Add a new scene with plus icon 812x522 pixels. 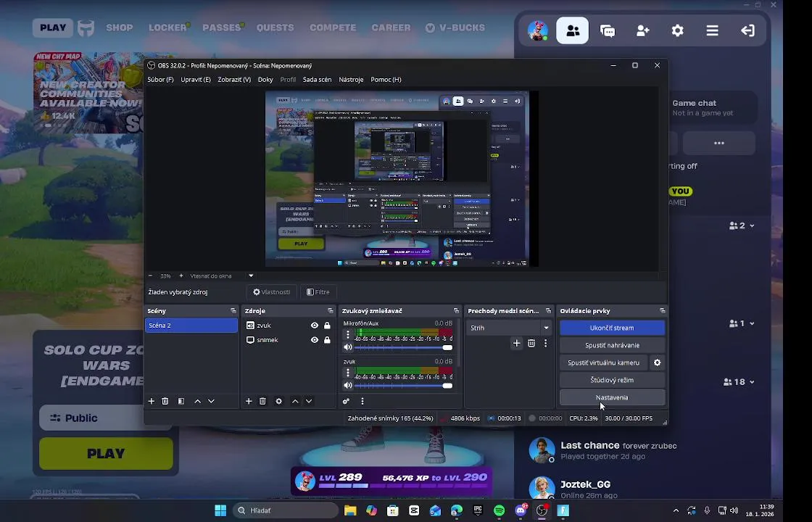point(152,402)
